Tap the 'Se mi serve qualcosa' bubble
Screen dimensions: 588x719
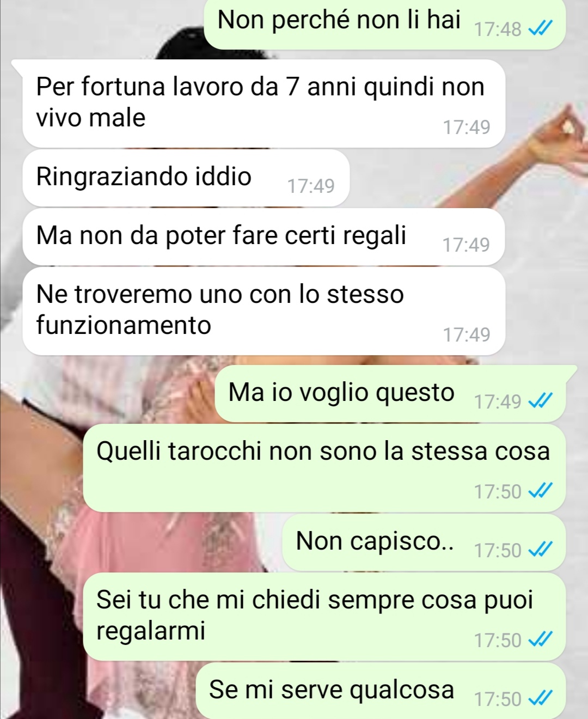point(380,691)
